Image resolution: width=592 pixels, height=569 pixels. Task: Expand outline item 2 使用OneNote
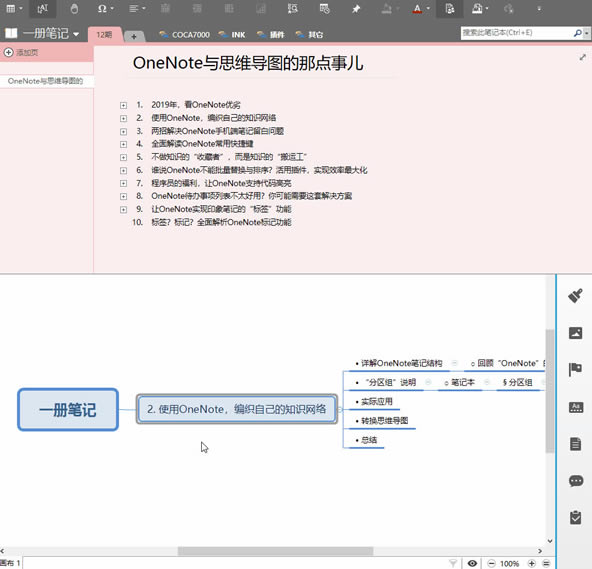pos(123,119)
